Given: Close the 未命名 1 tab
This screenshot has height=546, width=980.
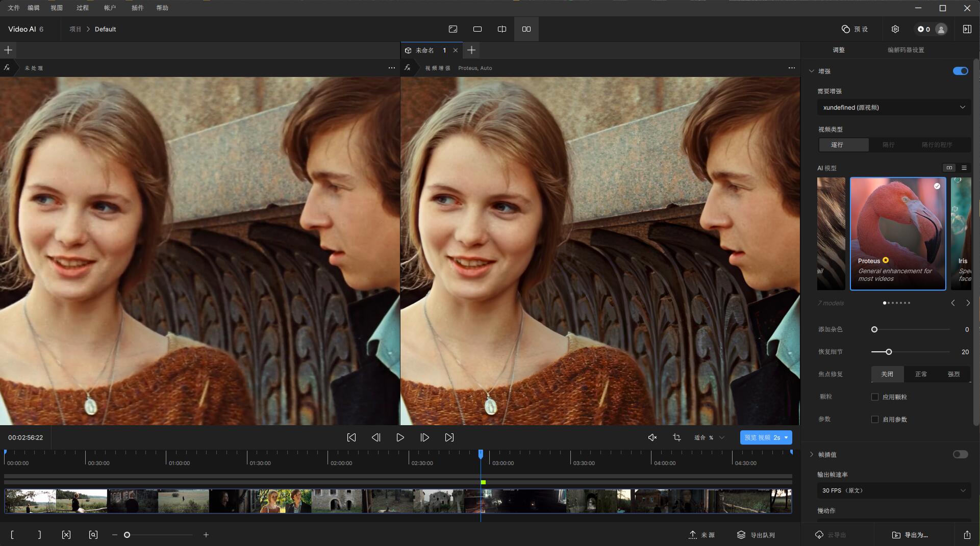Looking at the screenshot, I should click(x=456, y=50).
